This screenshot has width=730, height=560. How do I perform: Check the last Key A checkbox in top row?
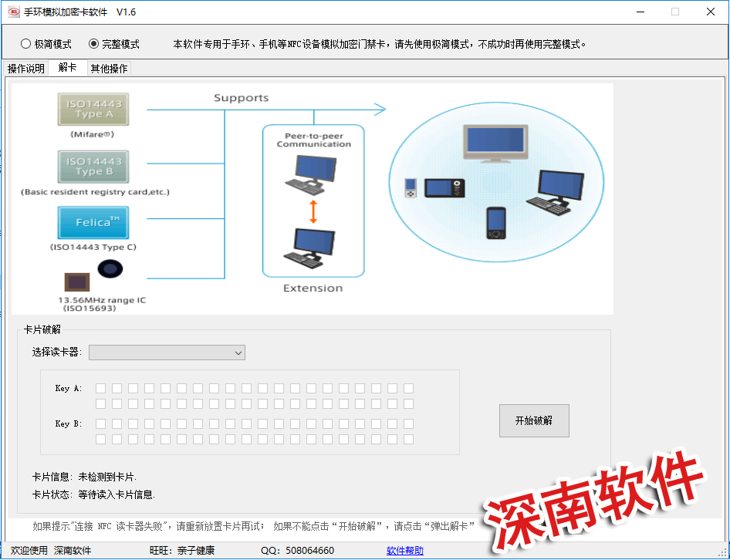[408, 388]
